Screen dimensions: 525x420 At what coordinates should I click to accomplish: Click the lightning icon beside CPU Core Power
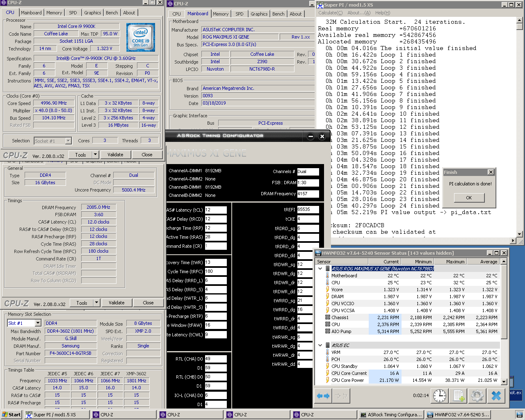(x=327, y=380)
